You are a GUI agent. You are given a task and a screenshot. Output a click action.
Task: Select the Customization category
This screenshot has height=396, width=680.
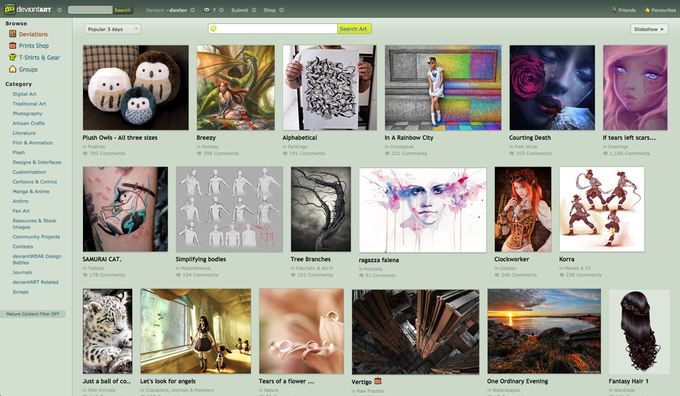point(29,172)
